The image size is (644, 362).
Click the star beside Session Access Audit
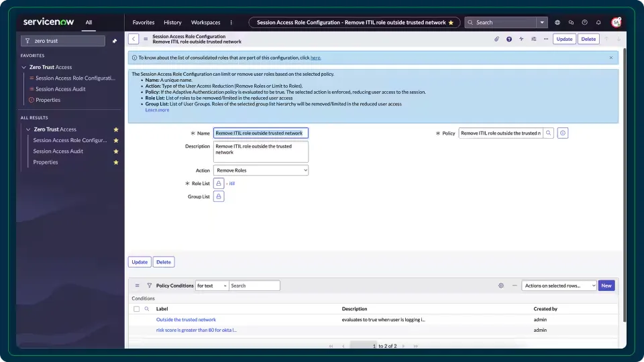pos(116,152)
